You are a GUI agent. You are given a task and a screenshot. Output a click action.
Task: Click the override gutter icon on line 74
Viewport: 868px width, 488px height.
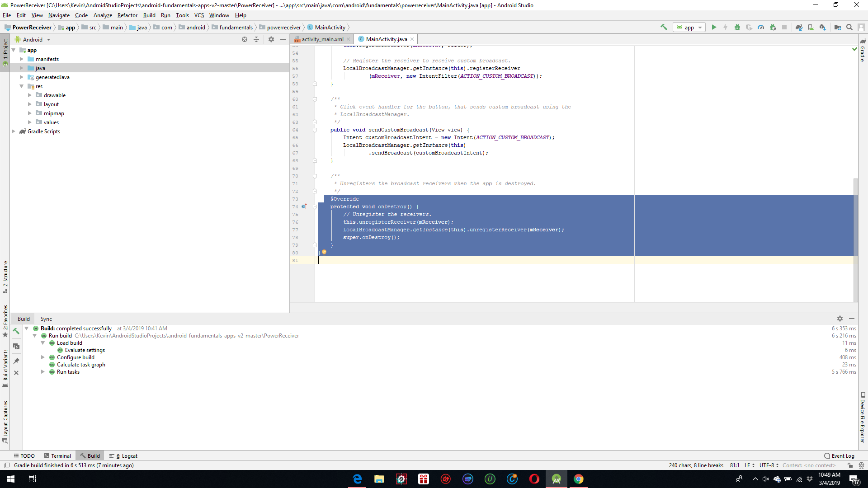tap(304, 206)
